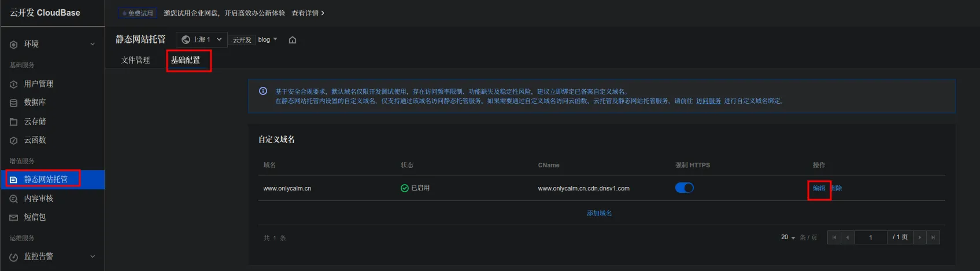The image size is (980, 271).
Task: Open 云函数 in the sidebar
Action: tap(35, 140)
